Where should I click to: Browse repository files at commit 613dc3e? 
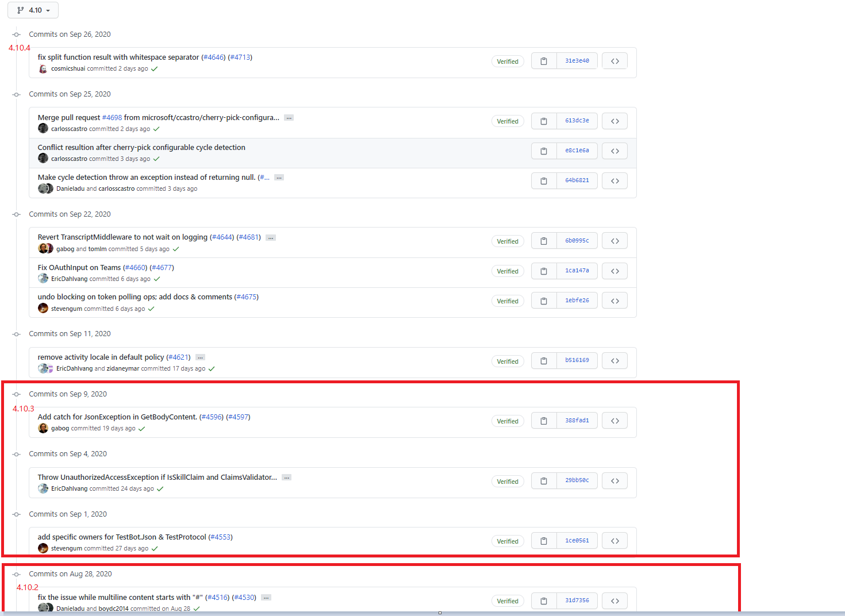click(x=614, y=121)
